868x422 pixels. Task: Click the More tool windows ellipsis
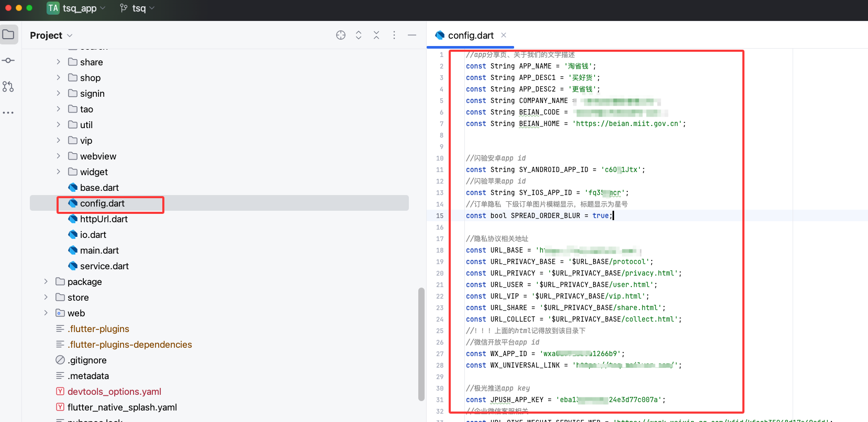tap(8, 113)
